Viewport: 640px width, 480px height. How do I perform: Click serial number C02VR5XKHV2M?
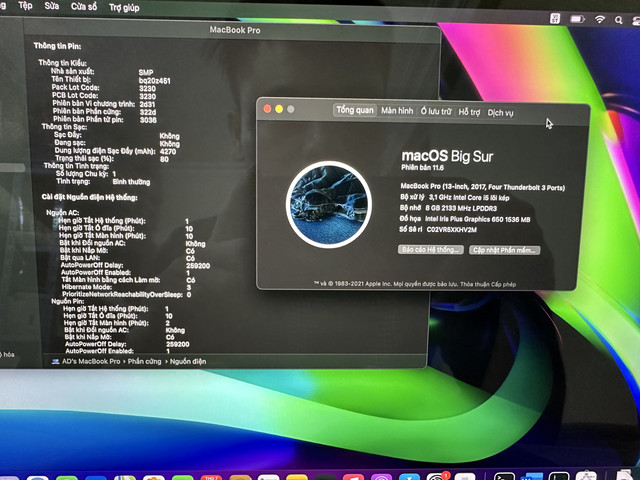[452, 229]
